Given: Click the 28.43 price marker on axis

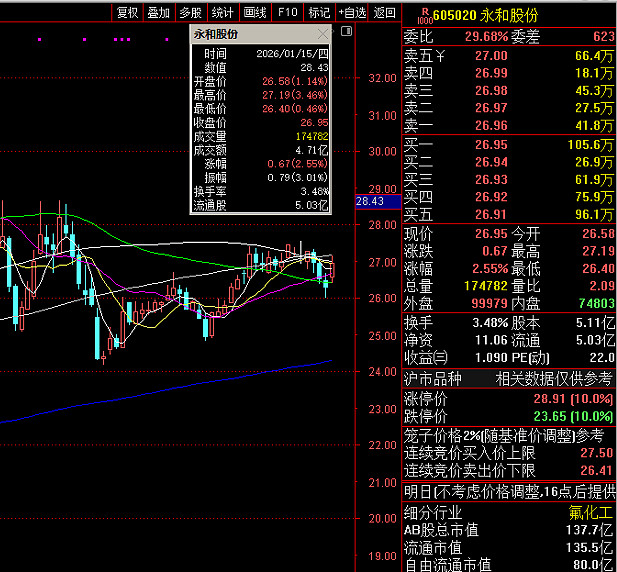Looking at the screenshot, I should pos(369,201).
